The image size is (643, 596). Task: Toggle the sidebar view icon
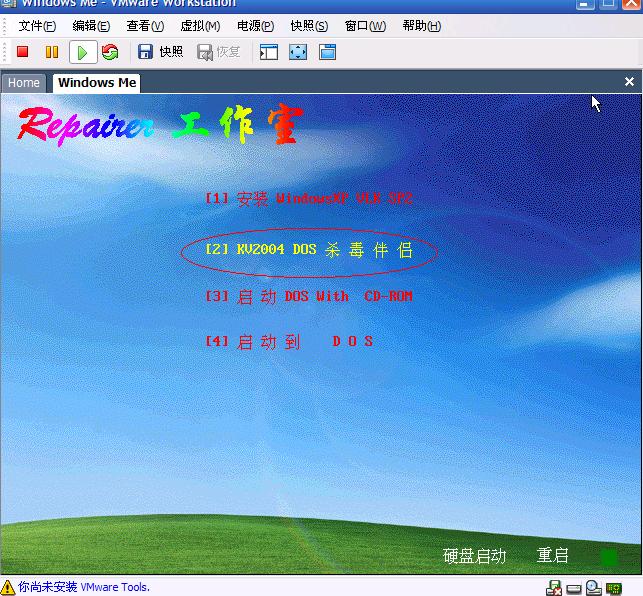pyautogui.click(x=268, y=52)
